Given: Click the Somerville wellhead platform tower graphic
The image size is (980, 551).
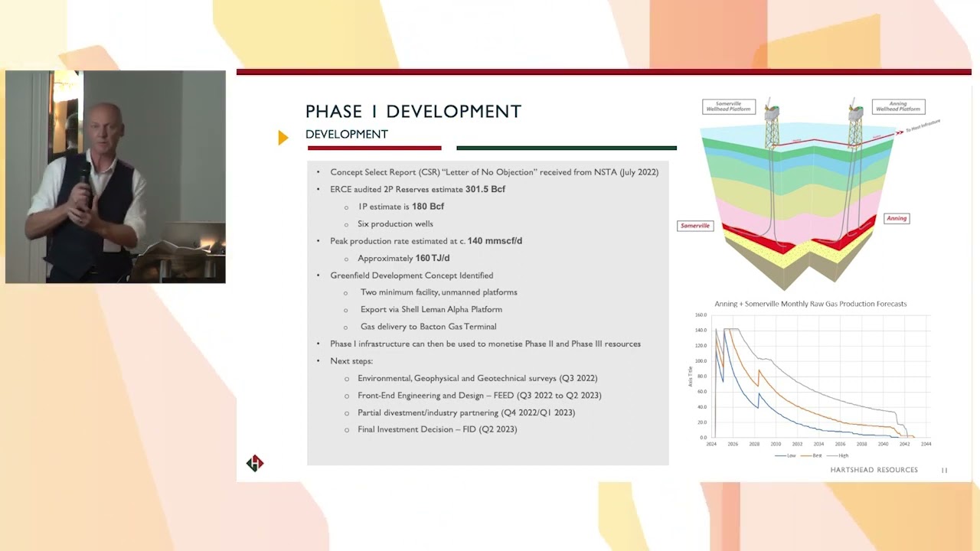Looking at the screenshot, I should click(x=772, y=125).
